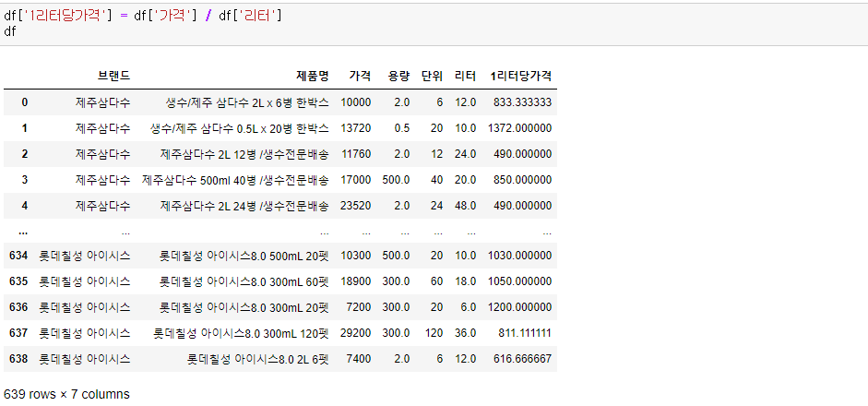Click per-liter price 1050.000000
Screen dimensions: 868x406
tap(520, 281)
